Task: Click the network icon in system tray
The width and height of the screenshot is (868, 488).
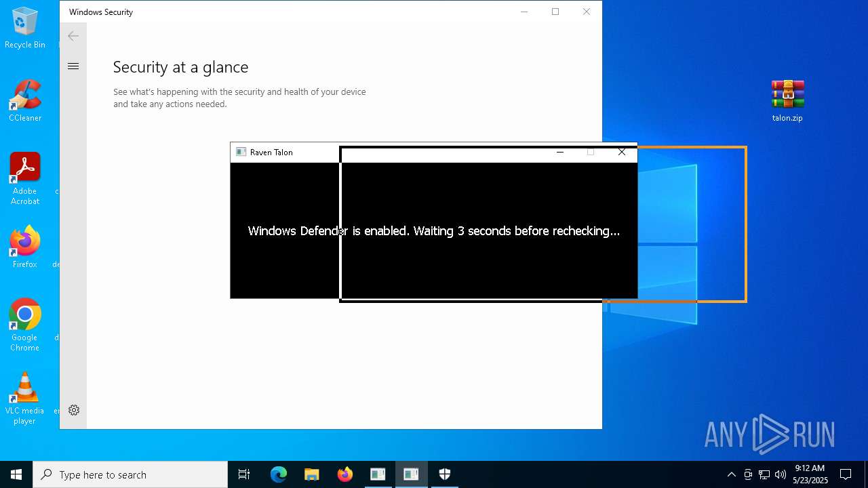Action: (x=764, y=474)
